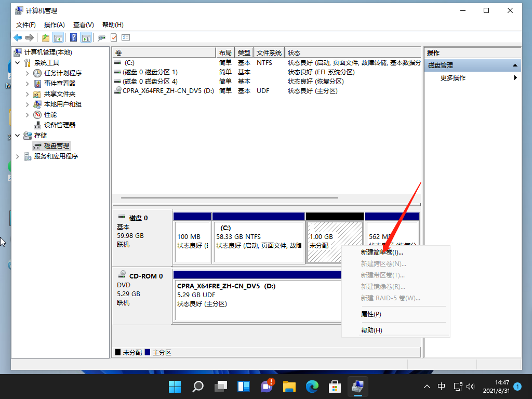Screen dimensions: 532x399
Task: Click the Disk Management icon in the sidebar
Action: (x=37, y=145)
